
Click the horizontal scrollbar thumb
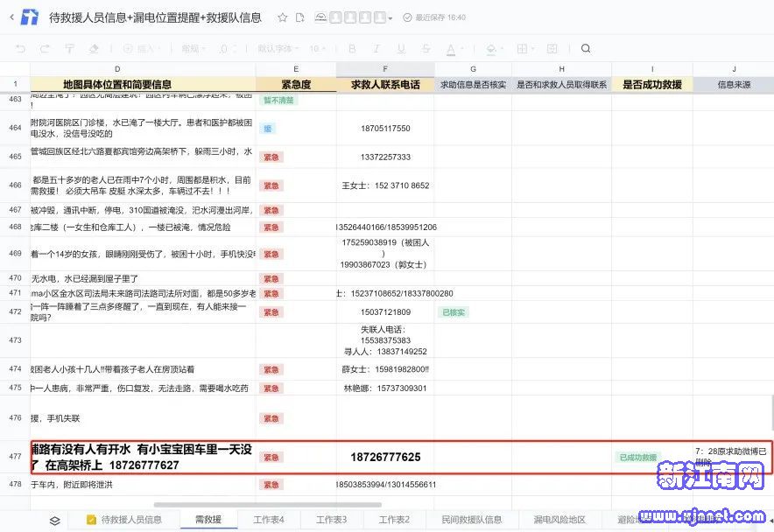point(268,505)
